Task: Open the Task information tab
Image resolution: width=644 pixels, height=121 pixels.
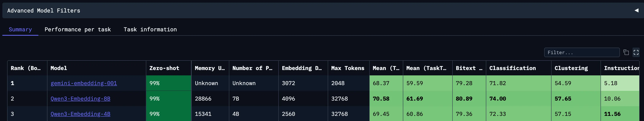Action: (x=150, y=29)
